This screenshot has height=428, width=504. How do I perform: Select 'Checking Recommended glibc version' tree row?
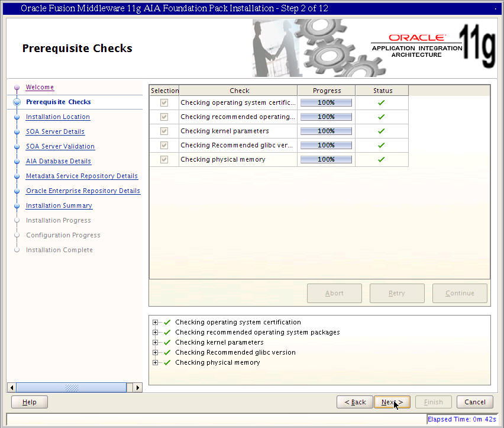[x=235, y=352]
